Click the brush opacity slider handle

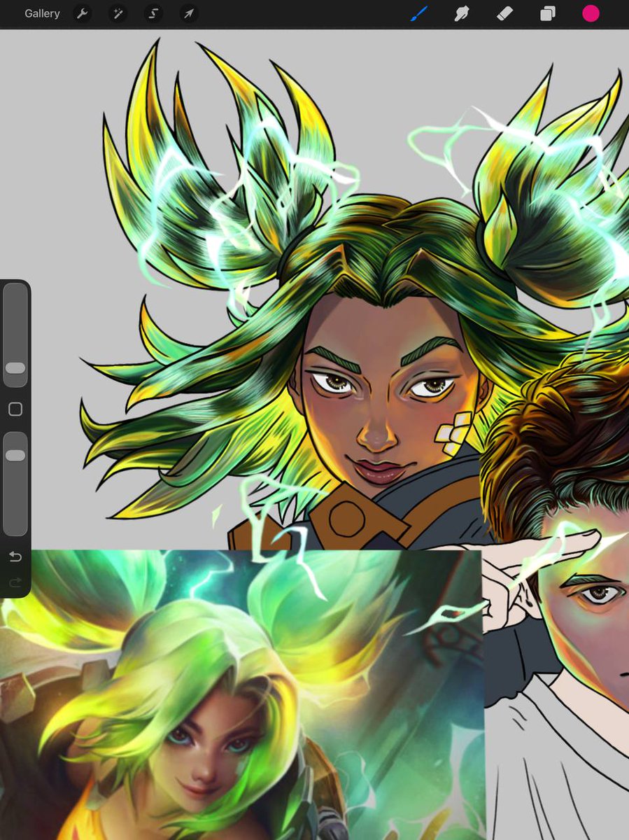click(x=15, y=456)
